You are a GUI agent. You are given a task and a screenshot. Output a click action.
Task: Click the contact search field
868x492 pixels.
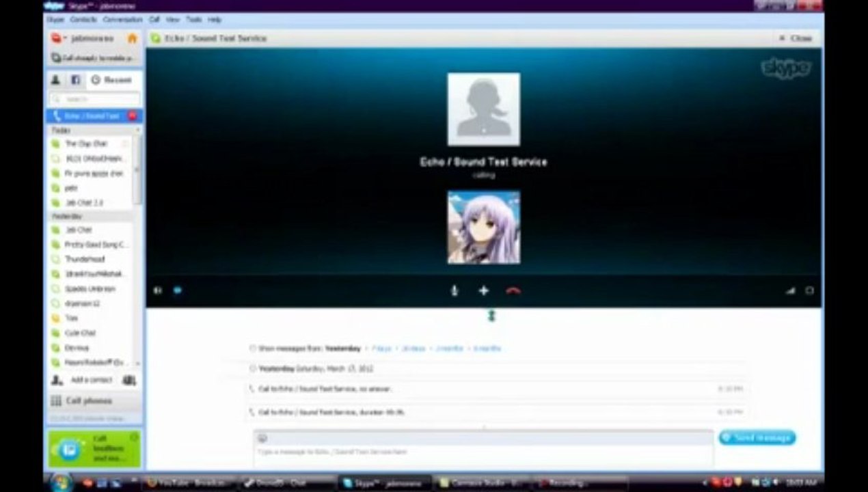tap(94, 99)
